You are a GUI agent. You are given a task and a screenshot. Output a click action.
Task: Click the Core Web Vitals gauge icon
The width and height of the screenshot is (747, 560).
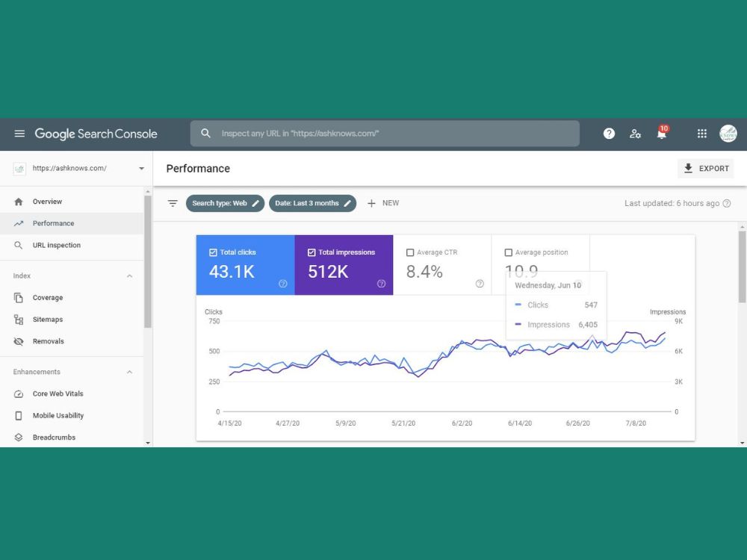(x=19, y=393)
